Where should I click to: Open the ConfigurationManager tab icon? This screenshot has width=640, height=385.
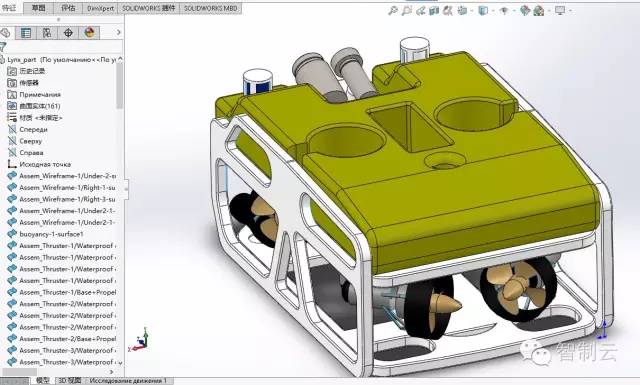[47, 33]
